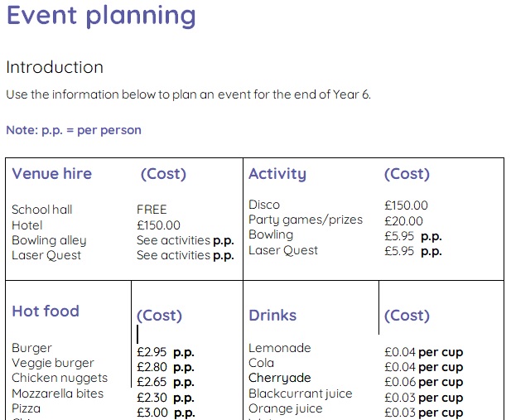Select the Blackcurrant juice entry
Image resolution: width=511 pixels, height=420 pixels.
point(301,393)
